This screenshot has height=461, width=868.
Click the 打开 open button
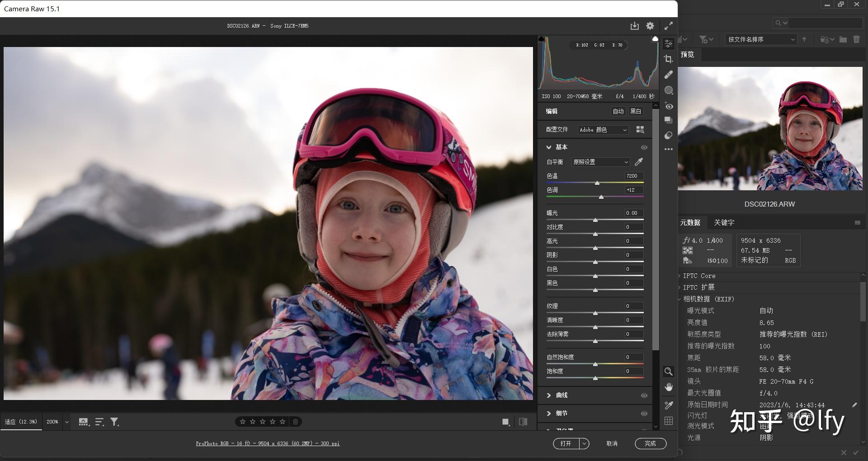(566, 444)
